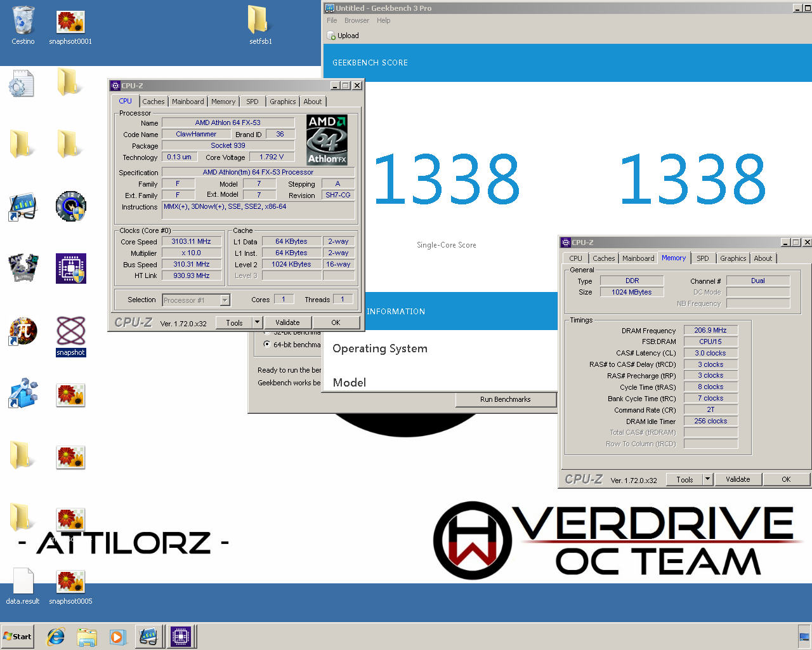Screen dimensions: 812x650
Task: Open Windows Explorer from the taskbar
Action: [x=87, y=637]
